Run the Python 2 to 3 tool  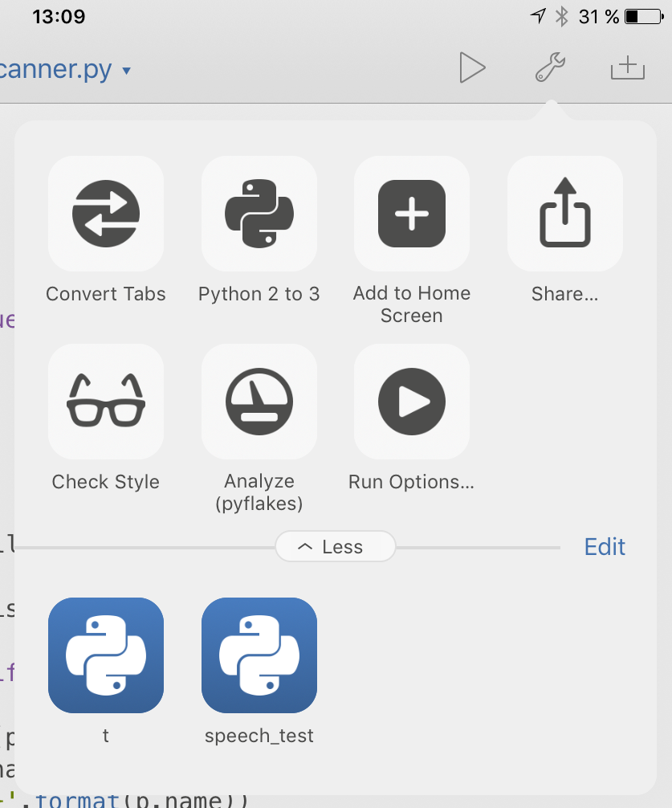259,214
